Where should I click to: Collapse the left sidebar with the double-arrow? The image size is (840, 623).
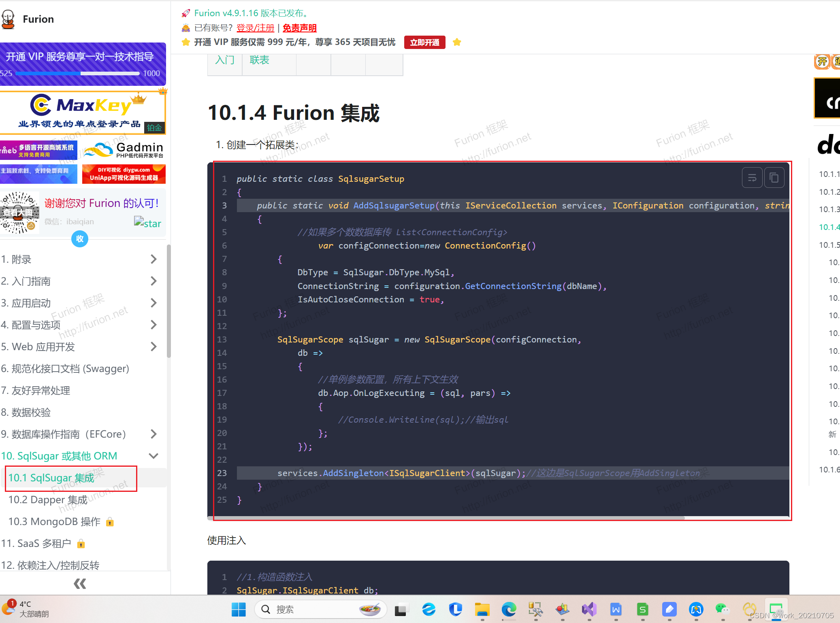tap(79, 583)
